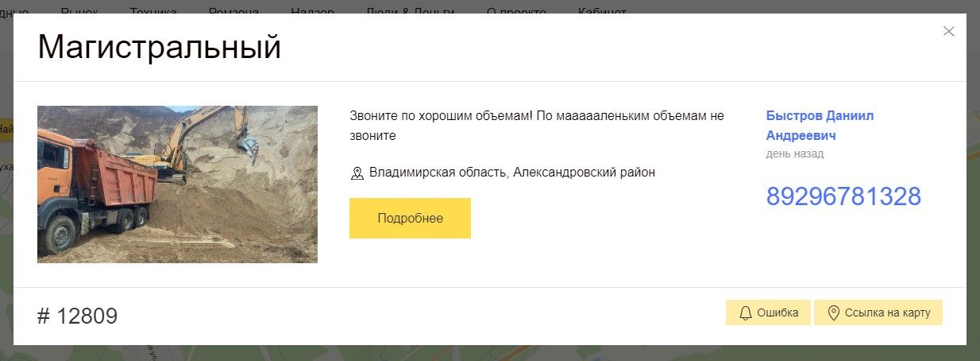
Task: Open the Ссылка на карту map link
Action: pyautogui.click(x=878, y=312)
